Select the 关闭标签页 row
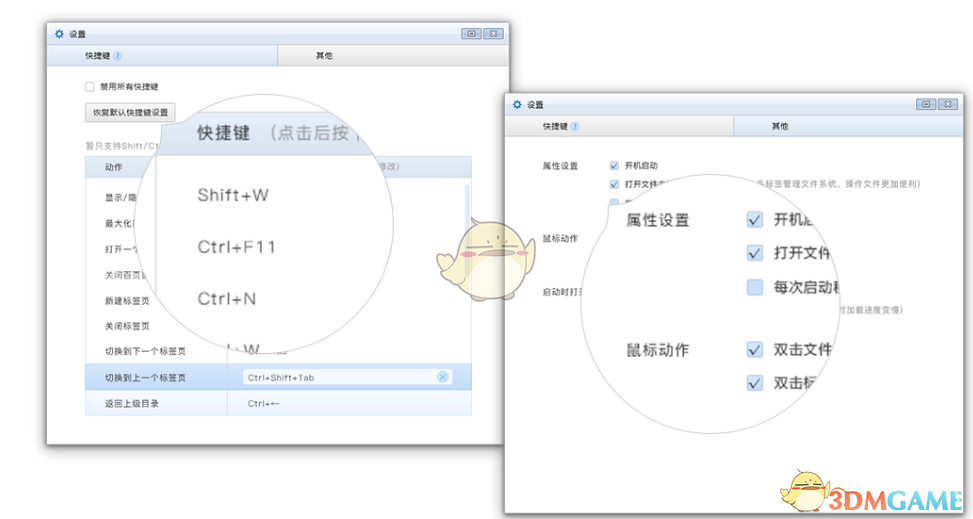973x519 pixels. pyautogui.click(x=278, y=326)
